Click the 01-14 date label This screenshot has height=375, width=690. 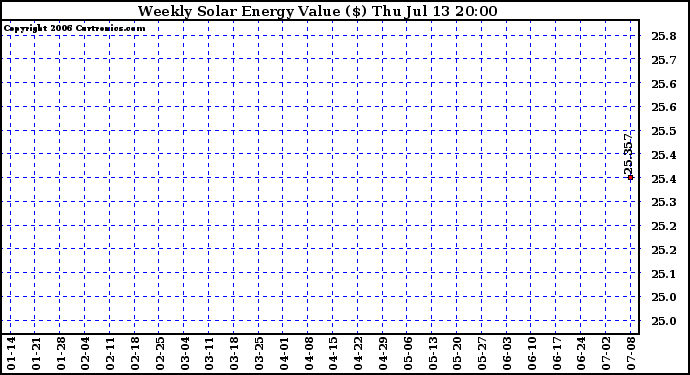(11, 353)
